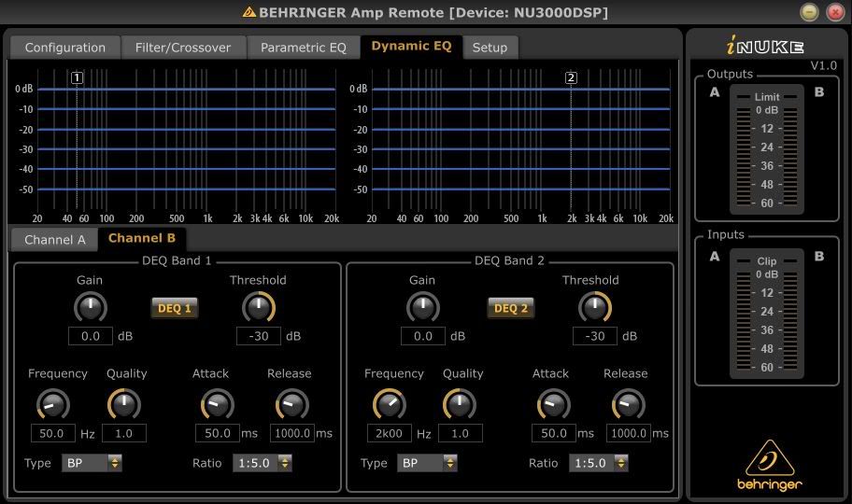The height and width of the screenshot is (504, 852).
Task: Click the Band 2 Release 1000.0 field
Action: click(x=629, y=433)
